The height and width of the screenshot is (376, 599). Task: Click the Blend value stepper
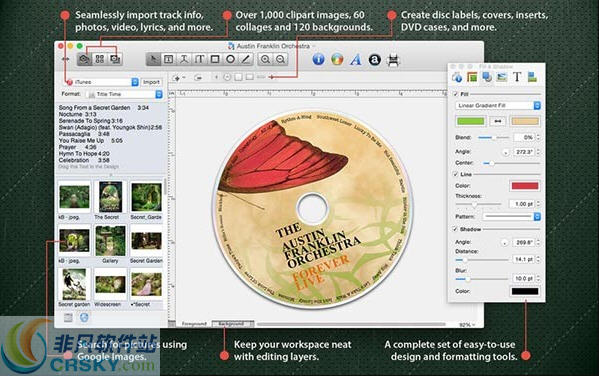538,137
